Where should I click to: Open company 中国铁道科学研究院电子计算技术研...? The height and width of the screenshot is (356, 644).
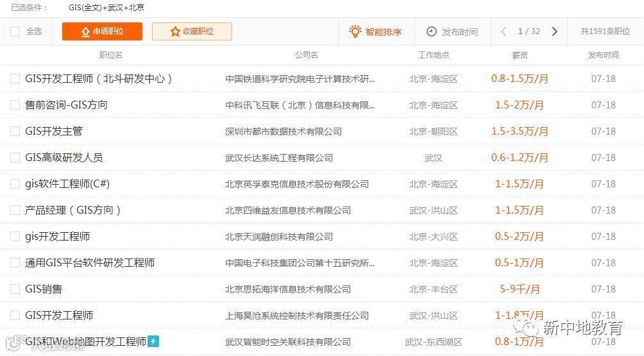click(300, 79)
